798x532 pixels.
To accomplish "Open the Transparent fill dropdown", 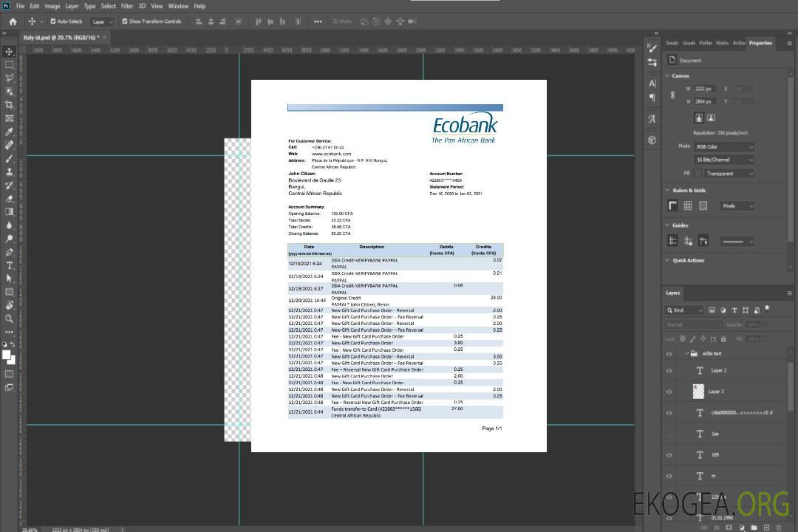I will [x=729, y=174].
